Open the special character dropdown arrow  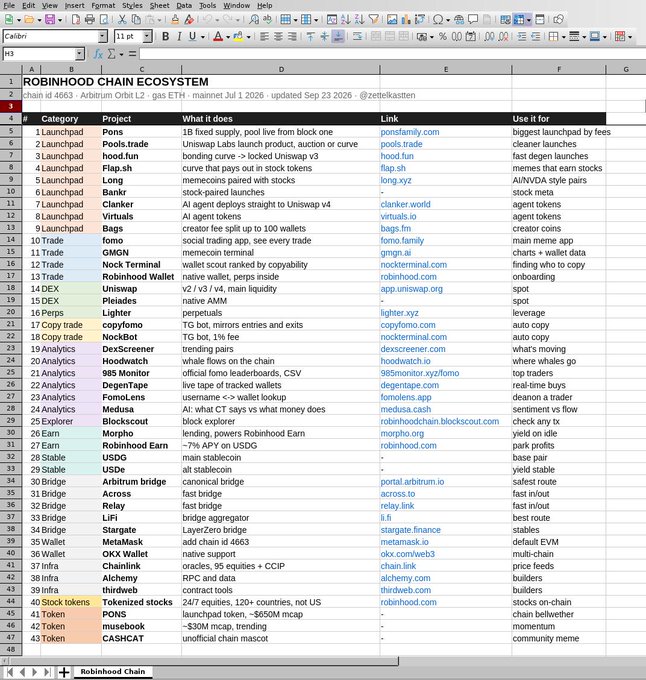pos(448,20)
